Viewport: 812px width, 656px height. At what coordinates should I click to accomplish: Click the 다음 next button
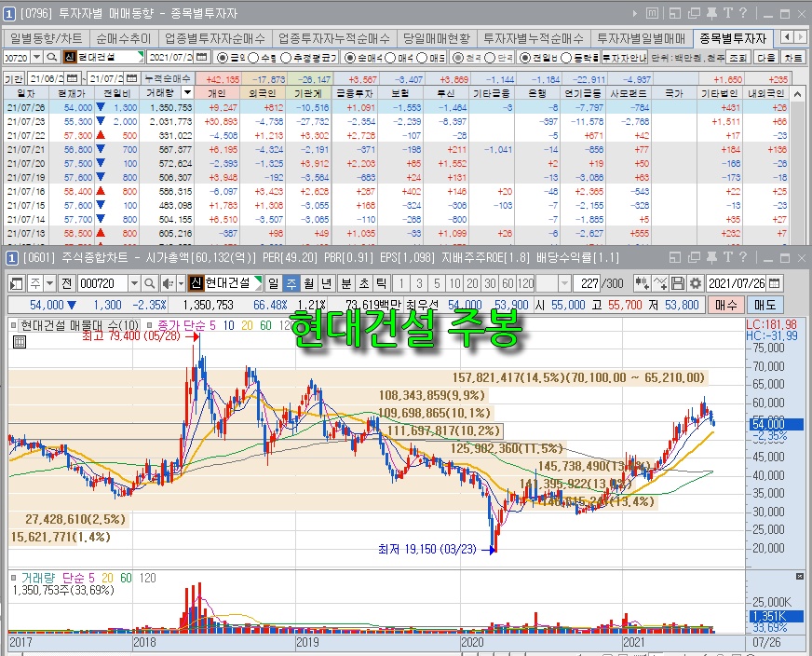[765, 58]
